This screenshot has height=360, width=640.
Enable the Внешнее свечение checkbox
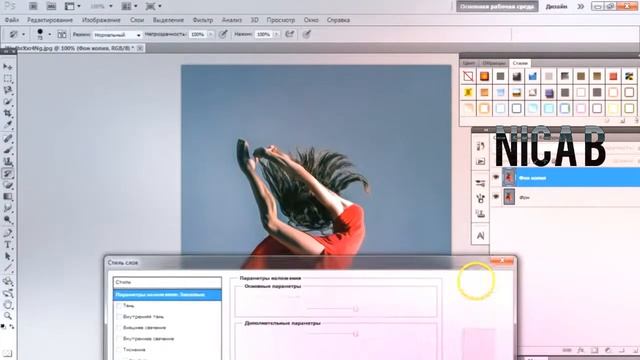(119, 328)
